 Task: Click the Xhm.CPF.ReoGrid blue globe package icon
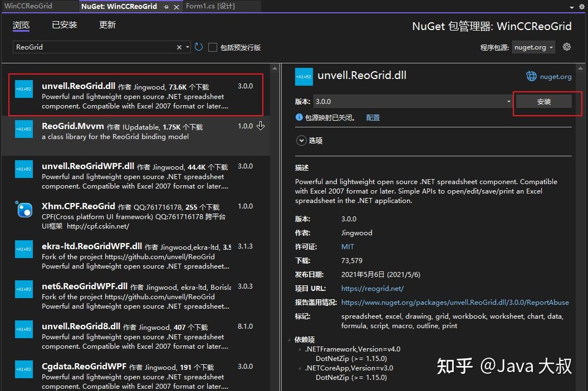coord(24,210)
